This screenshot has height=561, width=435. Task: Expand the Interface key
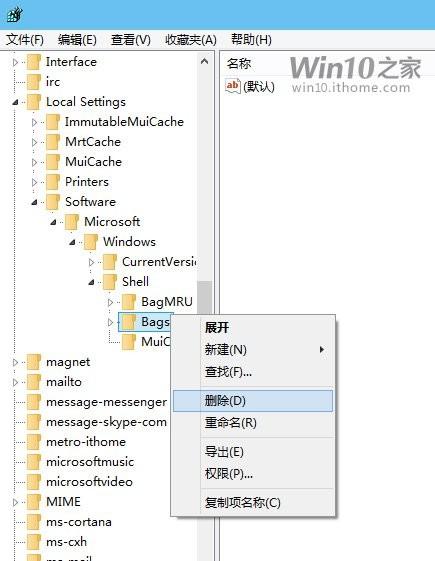(x=15, y=62)
